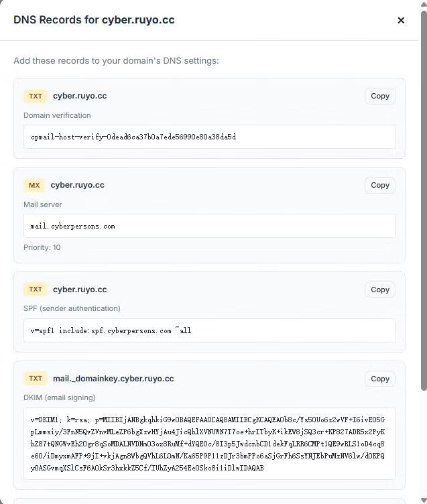Image resolution: width=427 pixels, height=504 pixels.
Task: Click the "SPF (sender authentication)" label
Action: [72, 308]
